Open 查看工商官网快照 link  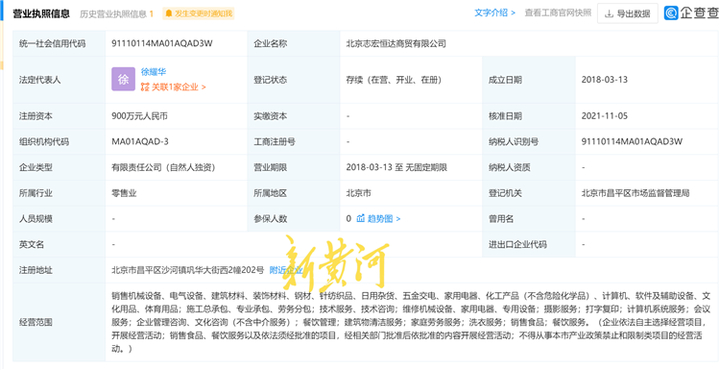tap(557, 13)
